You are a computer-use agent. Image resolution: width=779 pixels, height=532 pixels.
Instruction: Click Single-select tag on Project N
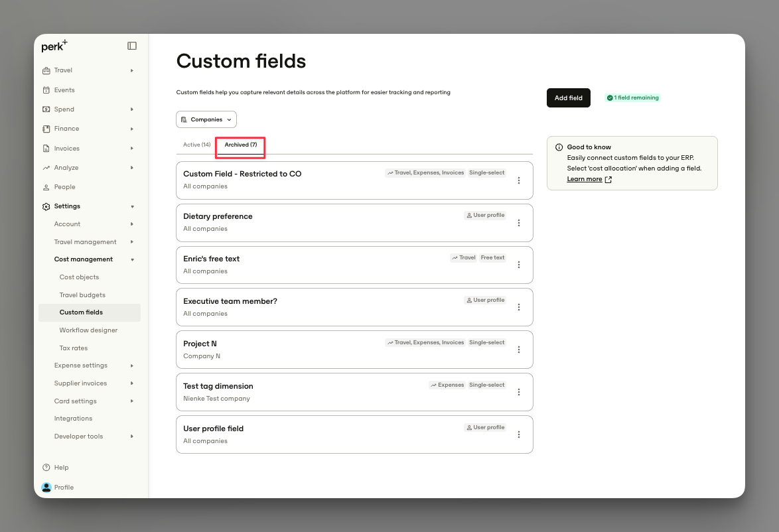coord(486,343)
